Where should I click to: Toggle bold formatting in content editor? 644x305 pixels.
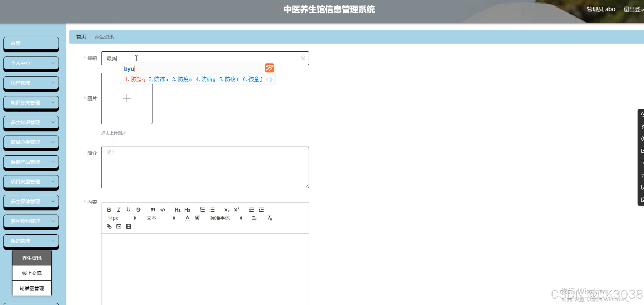coord(109,210)
